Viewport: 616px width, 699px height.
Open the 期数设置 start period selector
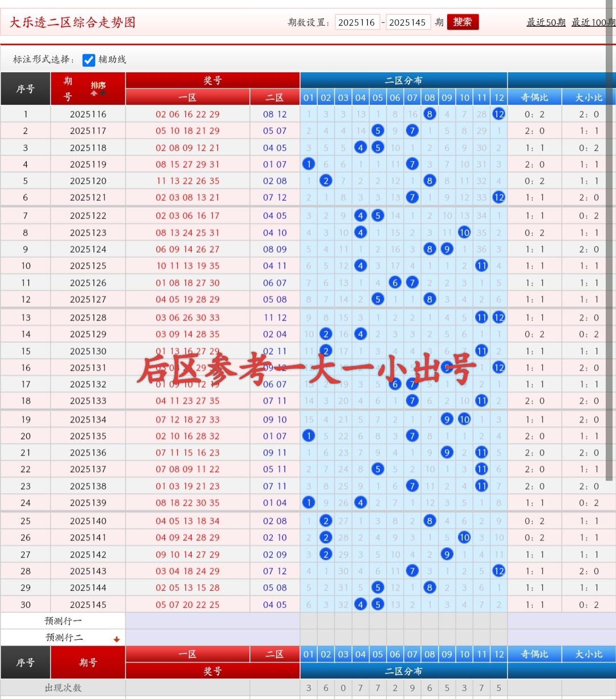[x=358, y=22]
